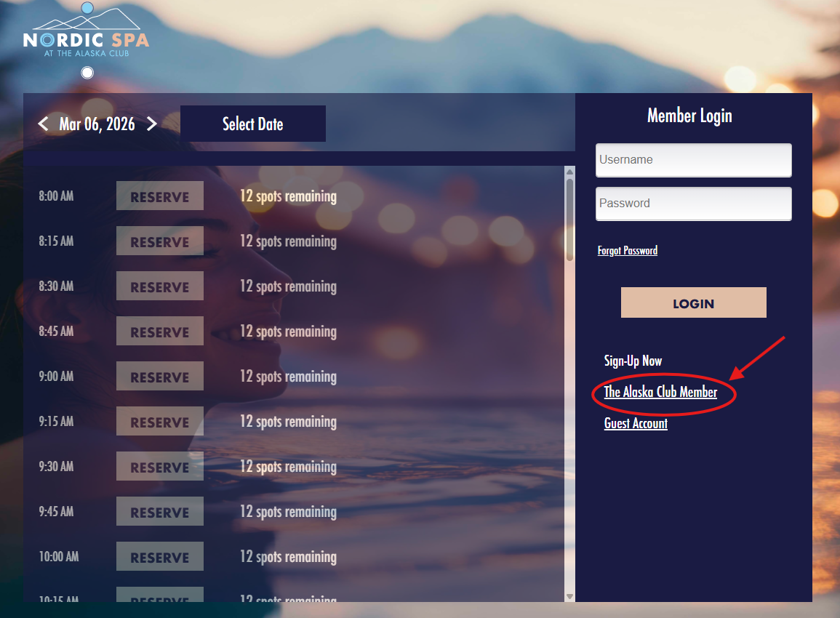Click the Username input field

point(692,160)
